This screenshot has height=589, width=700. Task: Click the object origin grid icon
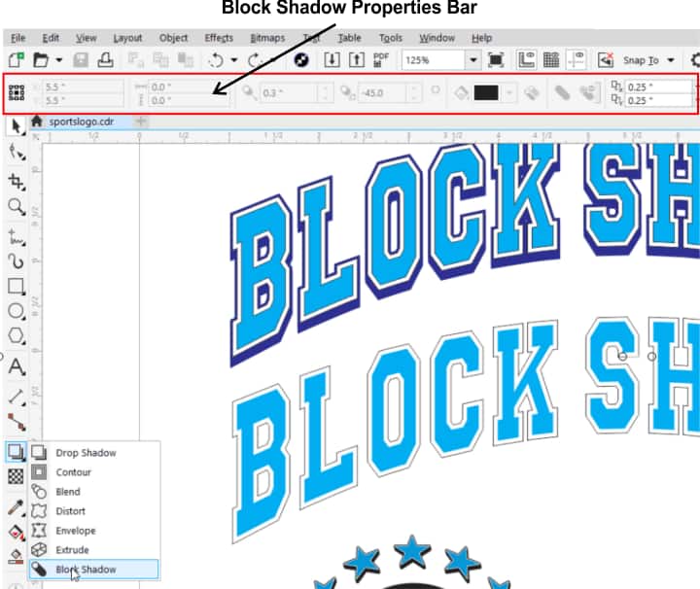[x=17, y=92]
